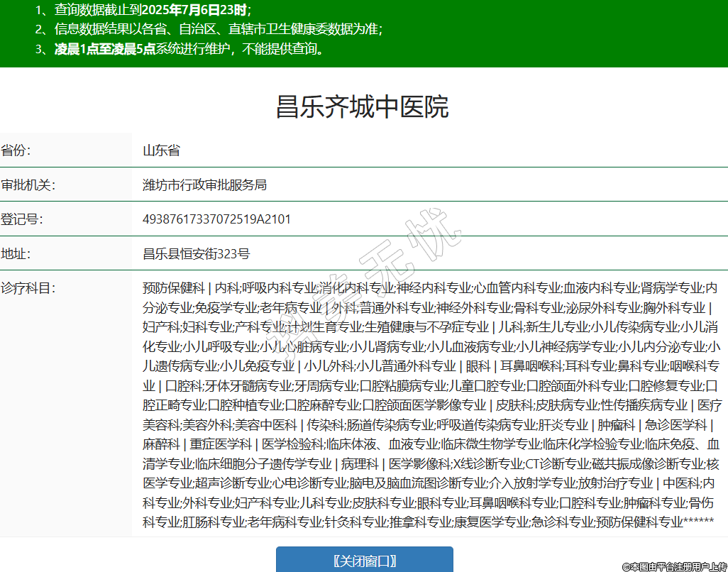The image size is (728, 572).
Task: Click the hospital title 昌乐齐城中医院
Action: (362, 107)
